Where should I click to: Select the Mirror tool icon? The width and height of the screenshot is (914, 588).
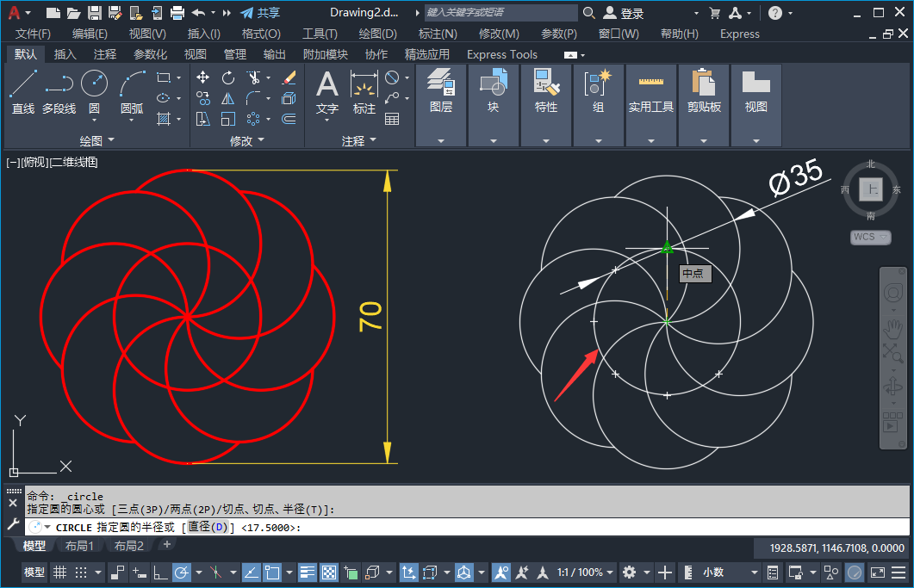228,98
